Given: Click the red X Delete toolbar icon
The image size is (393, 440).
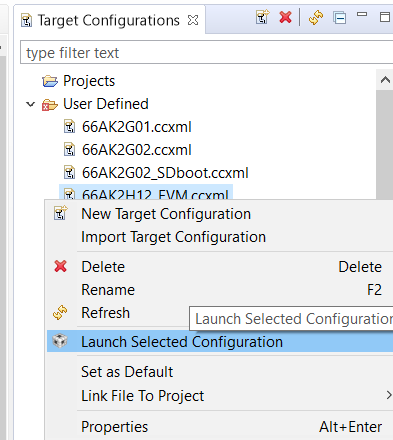Looking at the screenshot, I should point(285,17).
